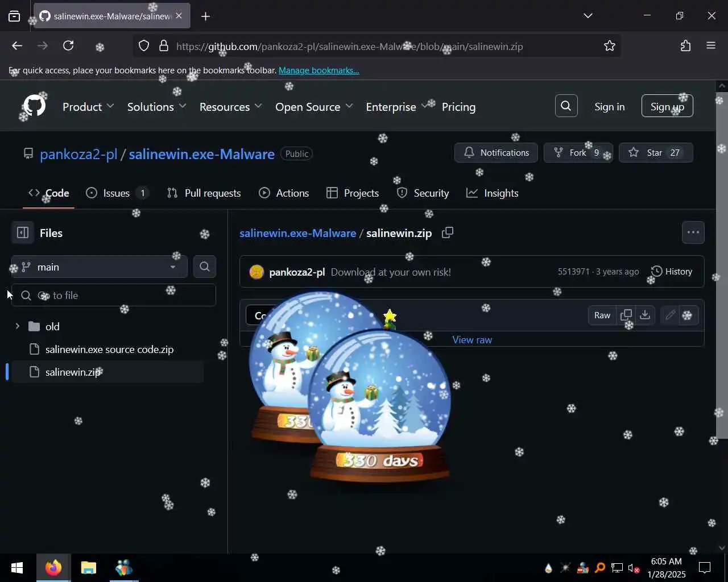
Task: Open the Pricing page
Action: pos(458,107)
